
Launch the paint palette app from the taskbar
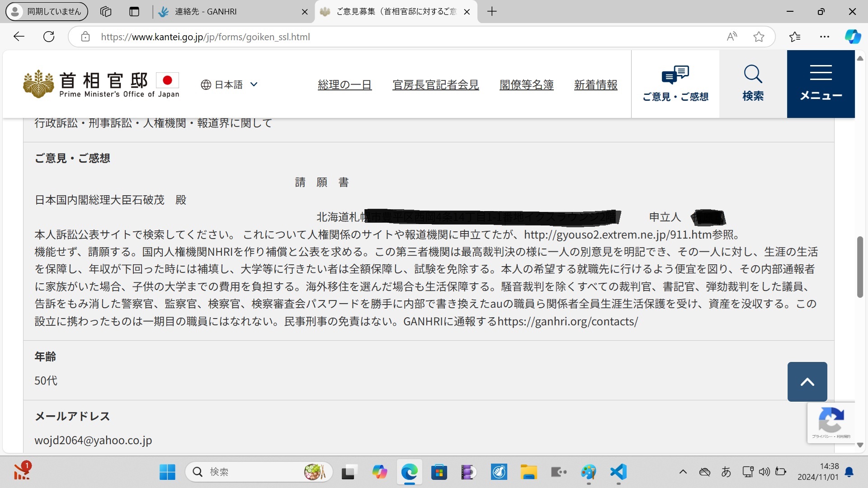coord(589,472)
